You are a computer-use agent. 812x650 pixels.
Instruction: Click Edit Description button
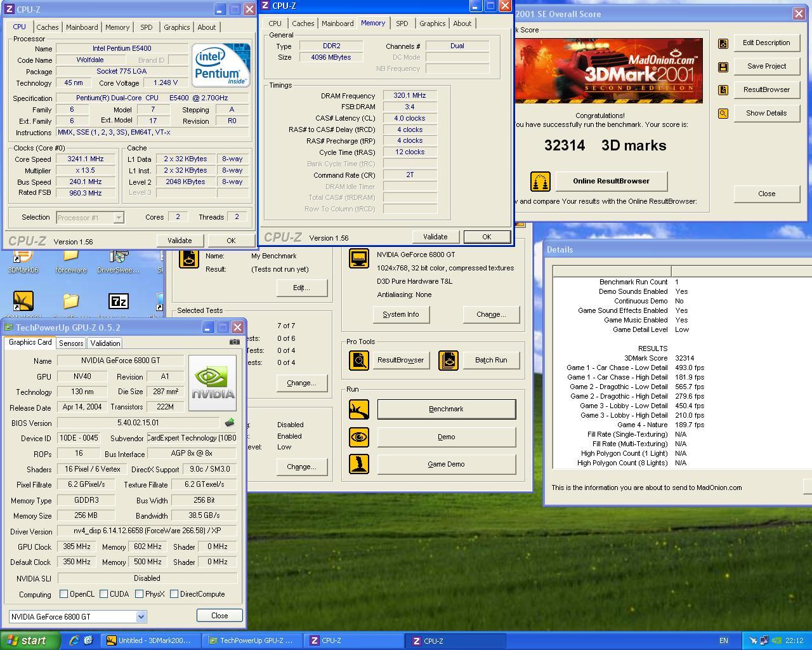tap(766, 43)
